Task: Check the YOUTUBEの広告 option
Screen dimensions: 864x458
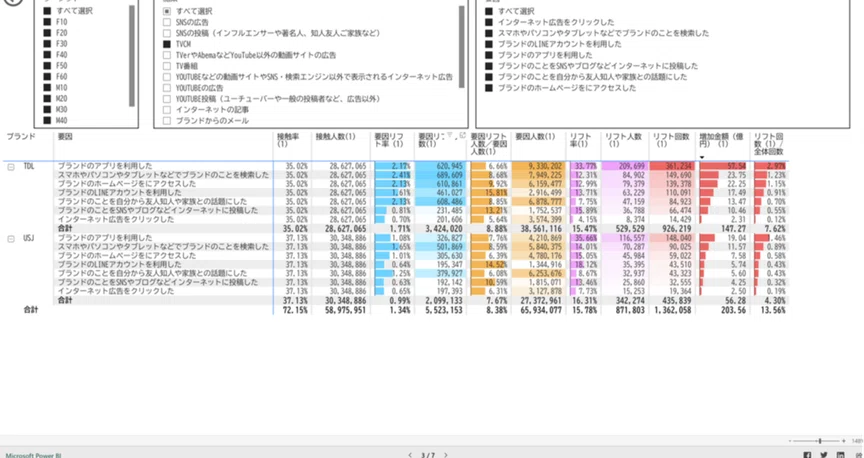Action: tap(167, 88)
